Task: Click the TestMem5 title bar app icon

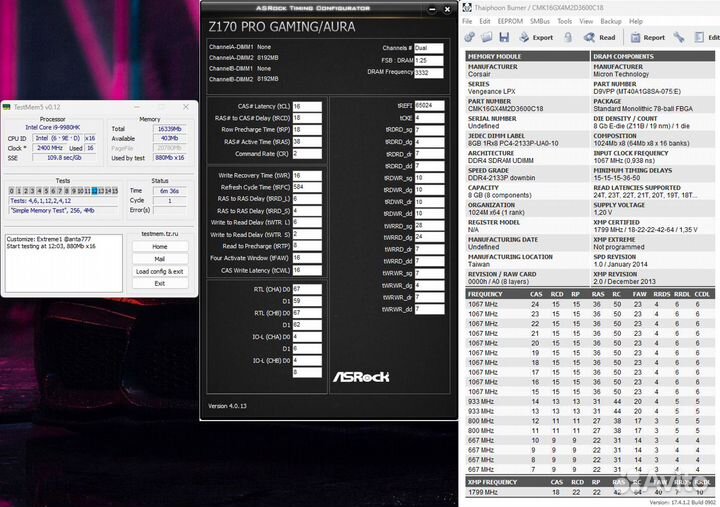Action: 6,107
